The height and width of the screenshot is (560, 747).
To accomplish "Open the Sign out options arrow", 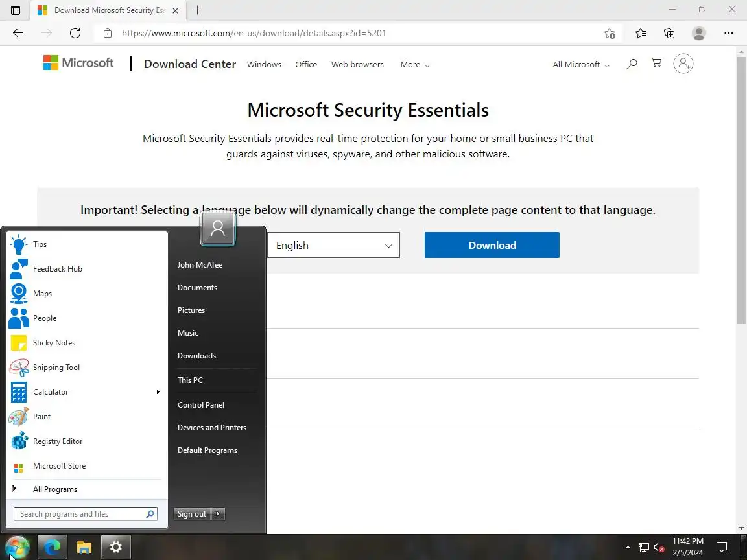I will [218, 514].
